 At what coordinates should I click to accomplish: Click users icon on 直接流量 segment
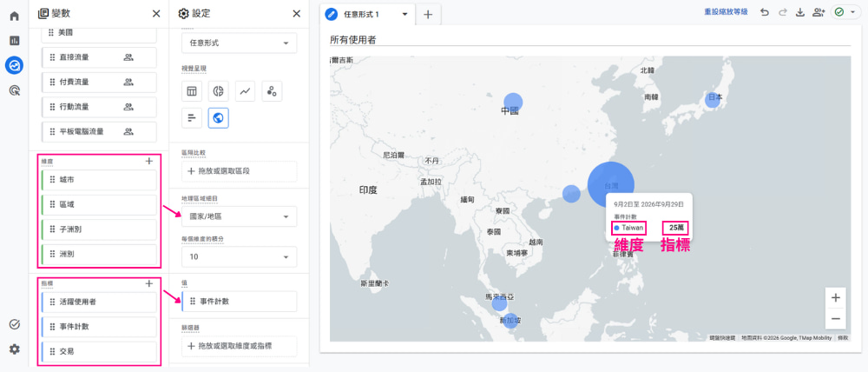click(128, 57)
